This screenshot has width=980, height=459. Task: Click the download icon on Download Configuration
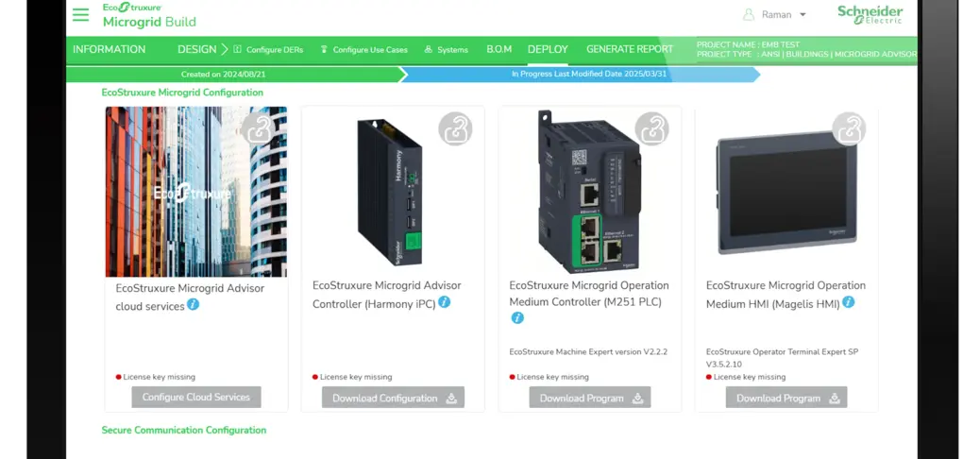pyautogui.click(x=451, y=399)
